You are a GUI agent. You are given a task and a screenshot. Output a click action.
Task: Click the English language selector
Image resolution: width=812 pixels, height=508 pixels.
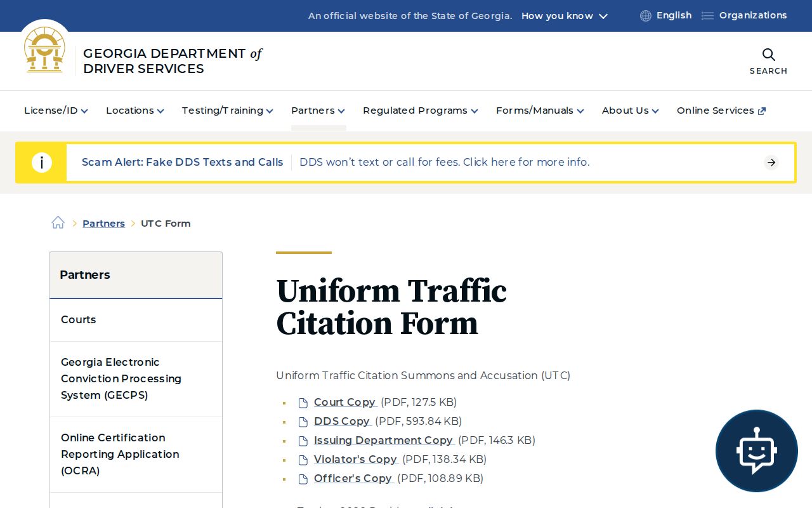[x=674, y=15]
